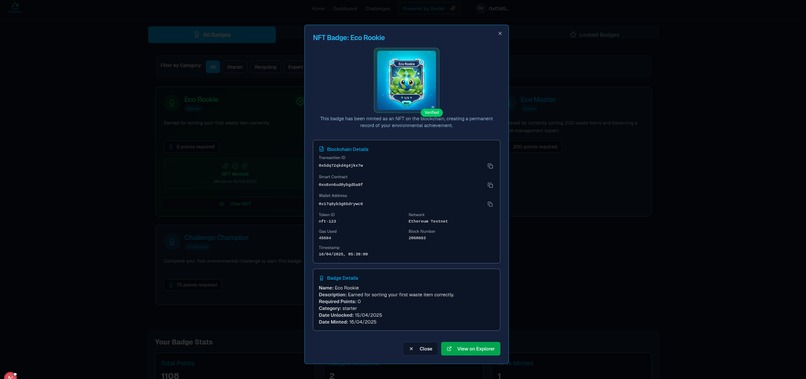The width and height of the screenshot is (806, 379).
Task: Click the app logo in top-left corner
Action: (15, 7)
